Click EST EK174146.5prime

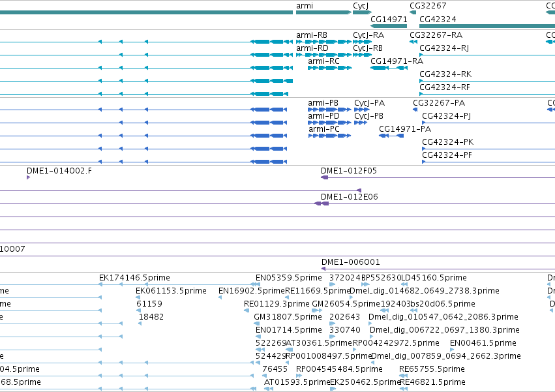(134, 278)
